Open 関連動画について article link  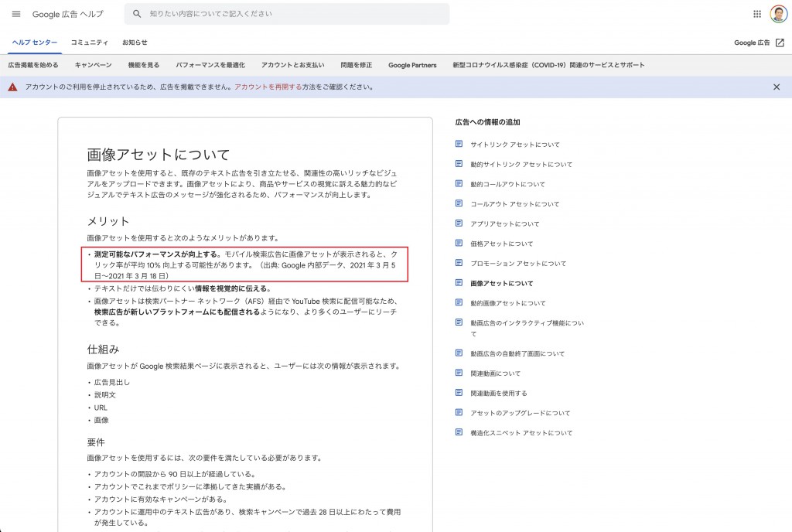coord(496,373)
